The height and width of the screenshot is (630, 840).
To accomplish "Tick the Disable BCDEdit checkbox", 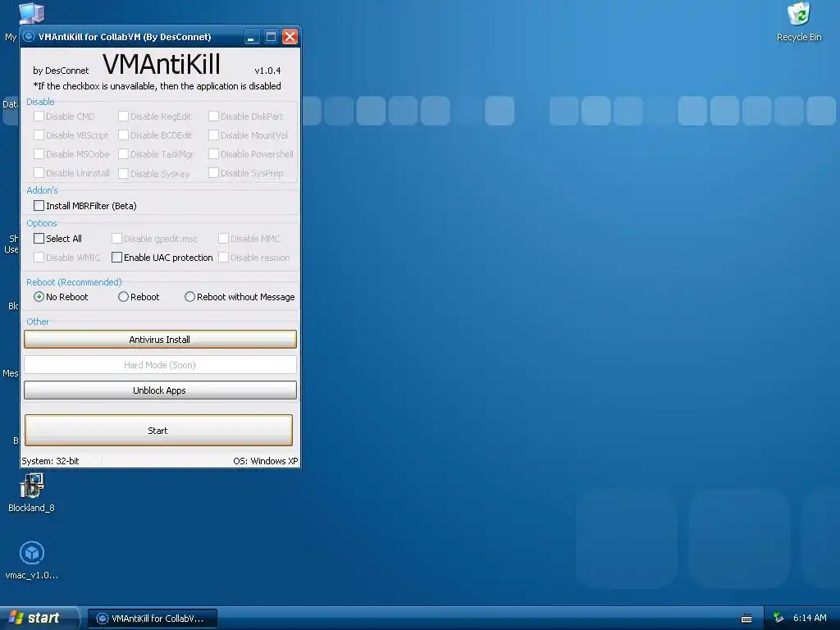I will coord(123,135).
